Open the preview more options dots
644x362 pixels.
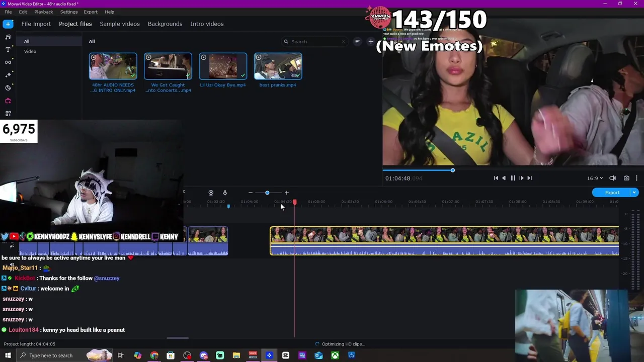(636, 178)
